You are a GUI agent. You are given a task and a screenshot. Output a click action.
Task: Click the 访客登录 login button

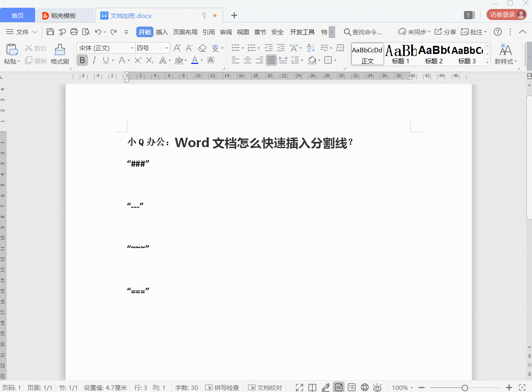pyautogui.click(x=507, y=15)
